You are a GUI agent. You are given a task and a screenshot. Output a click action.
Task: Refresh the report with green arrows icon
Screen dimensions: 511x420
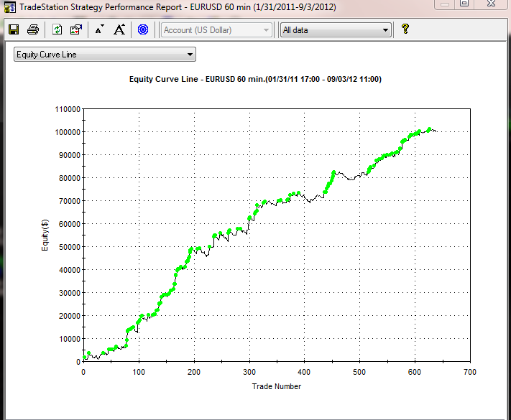pyautogui.click(x=57, y=29)
